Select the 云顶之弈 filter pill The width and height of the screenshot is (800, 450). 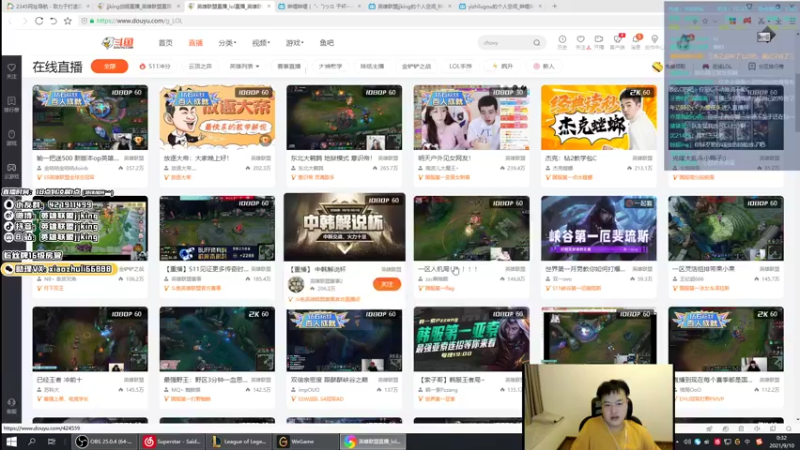coord(200,66)
